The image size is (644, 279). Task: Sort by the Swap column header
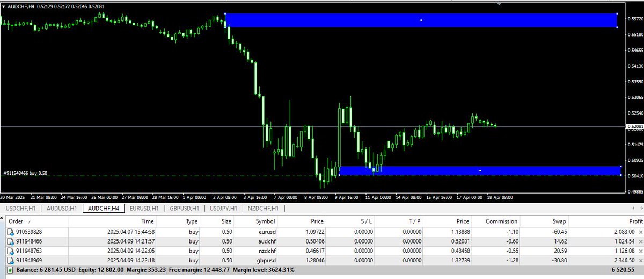tap(545, 221)
